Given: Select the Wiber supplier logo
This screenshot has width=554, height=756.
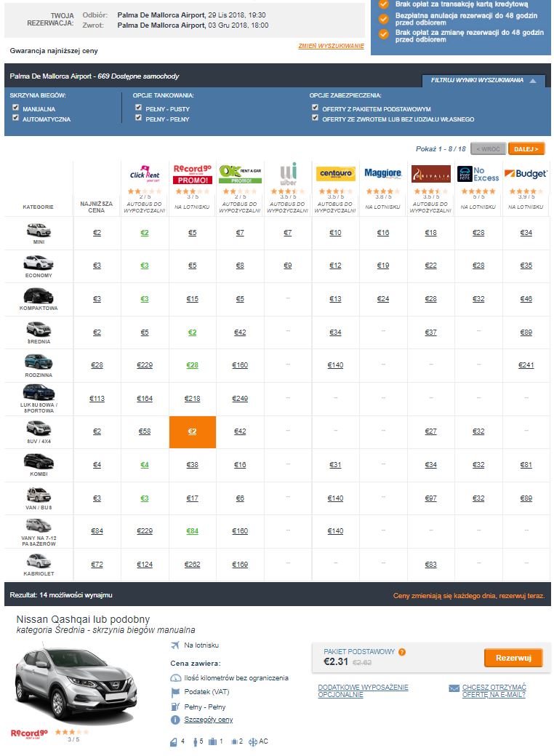Looking at the screenshot, I should click(288, 174).
